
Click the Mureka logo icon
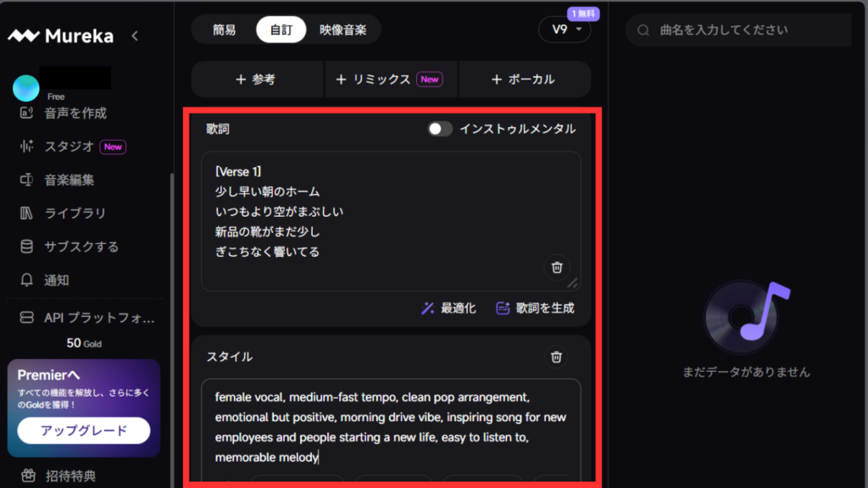24,36
